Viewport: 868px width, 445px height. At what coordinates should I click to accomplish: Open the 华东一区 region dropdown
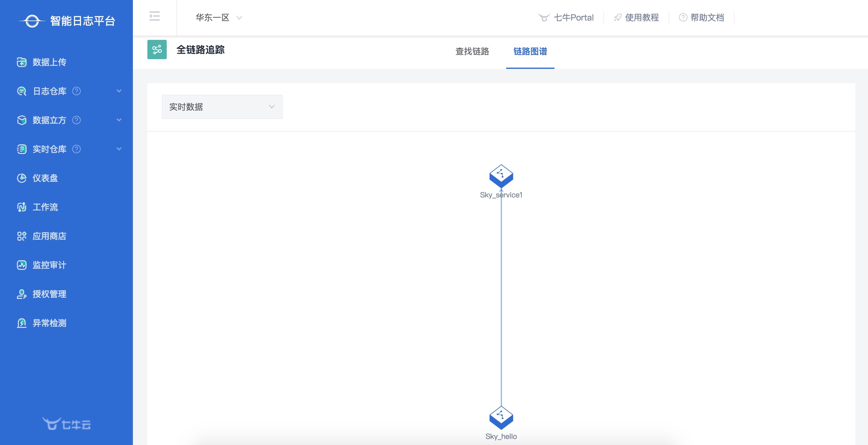[x=219, y=18]
